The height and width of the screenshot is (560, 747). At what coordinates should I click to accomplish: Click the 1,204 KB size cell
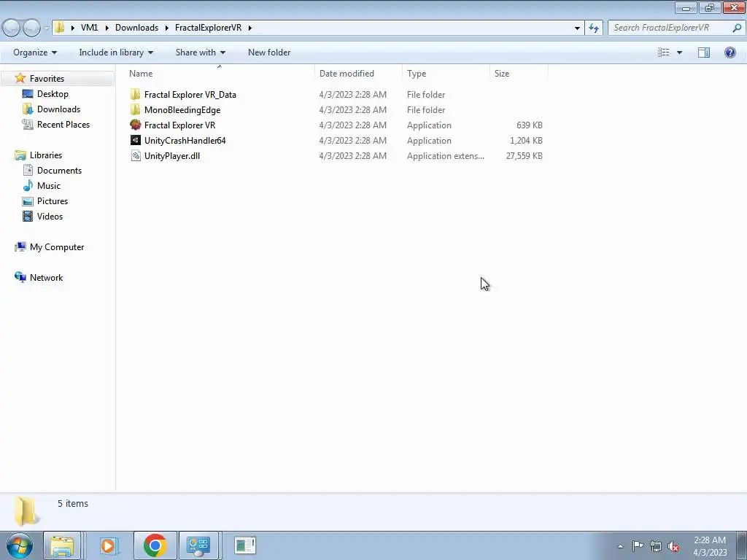(x=526, y=141)
